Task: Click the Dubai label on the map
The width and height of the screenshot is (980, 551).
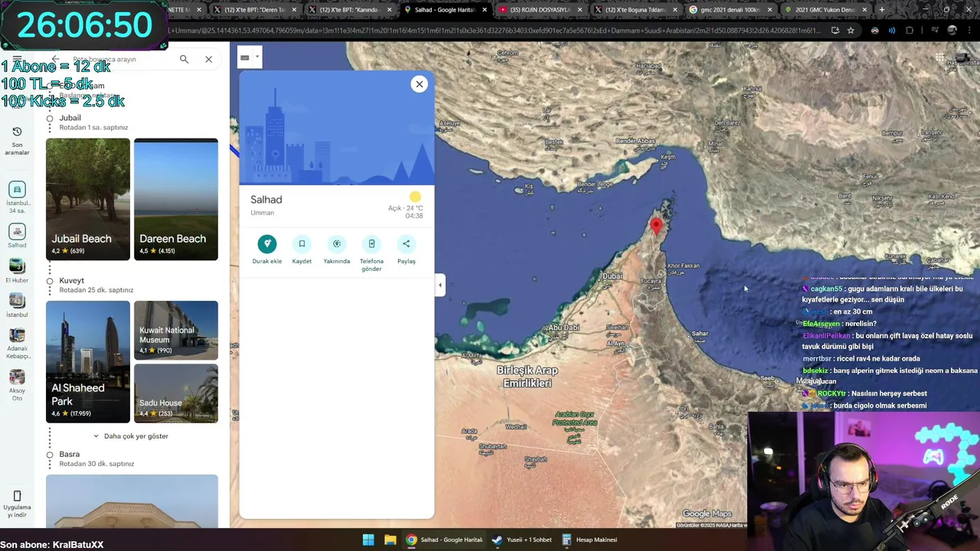Action: click(x=612, y=276)
